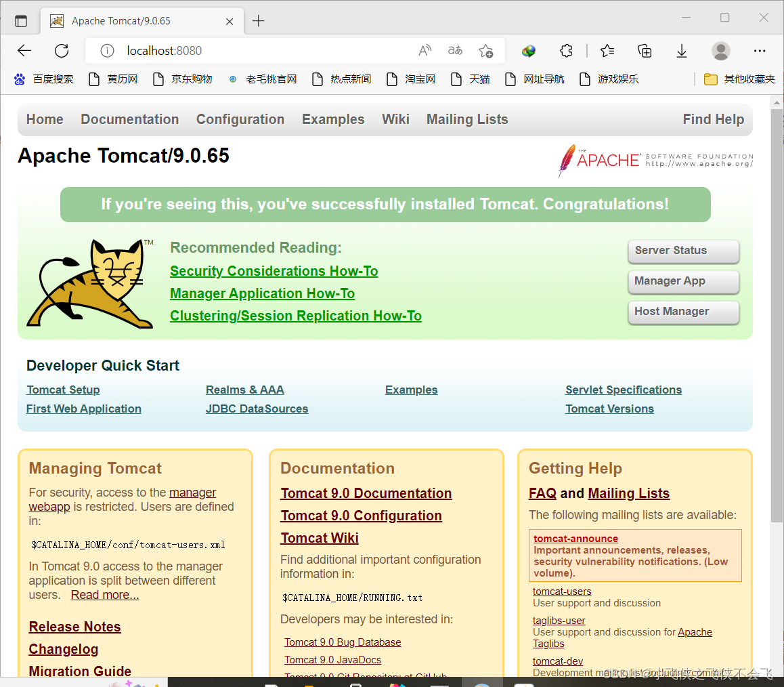Click the Server Status button
784x687 pixels.
684,251
